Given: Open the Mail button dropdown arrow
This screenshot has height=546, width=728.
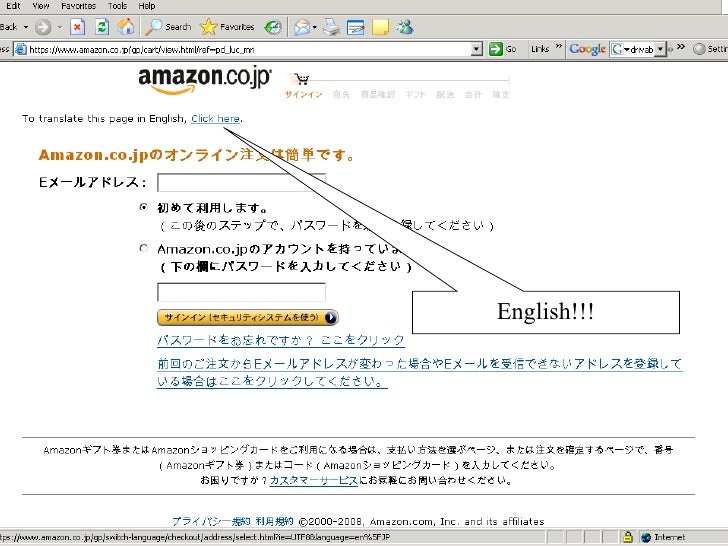Looking at the screenshot, I should pyautogui.click(x=315, y=27).
